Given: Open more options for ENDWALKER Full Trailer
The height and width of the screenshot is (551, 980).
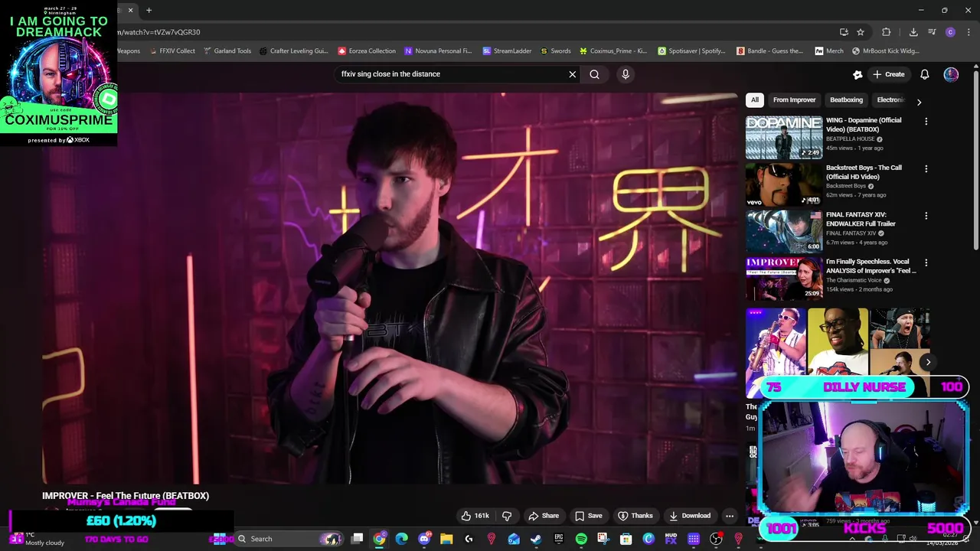Looking at the screenshot, I should click(x=926, y=216).
